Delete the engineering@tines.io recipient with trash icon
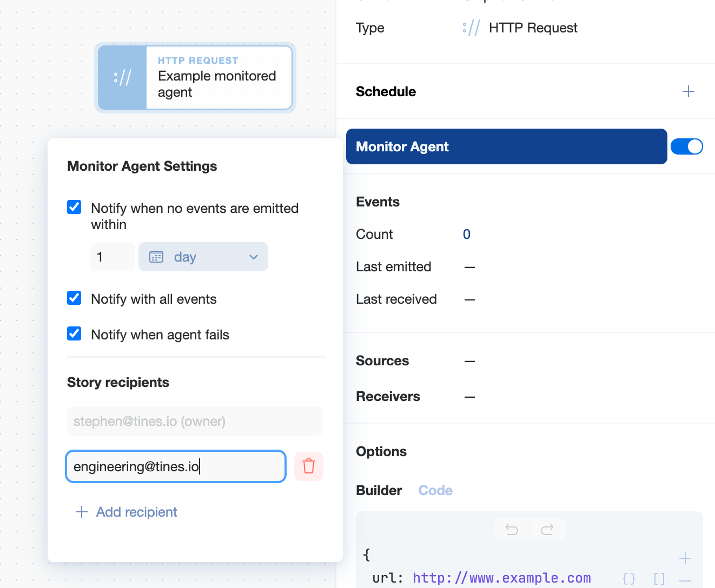This screenshot has height=588, width=715. point(309,466)
